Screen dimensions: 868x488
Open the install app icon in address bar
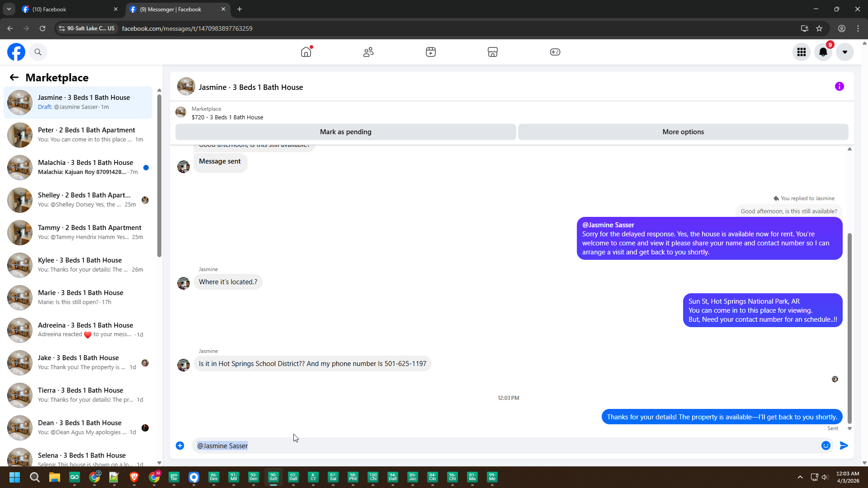click(x=804, y=28)
